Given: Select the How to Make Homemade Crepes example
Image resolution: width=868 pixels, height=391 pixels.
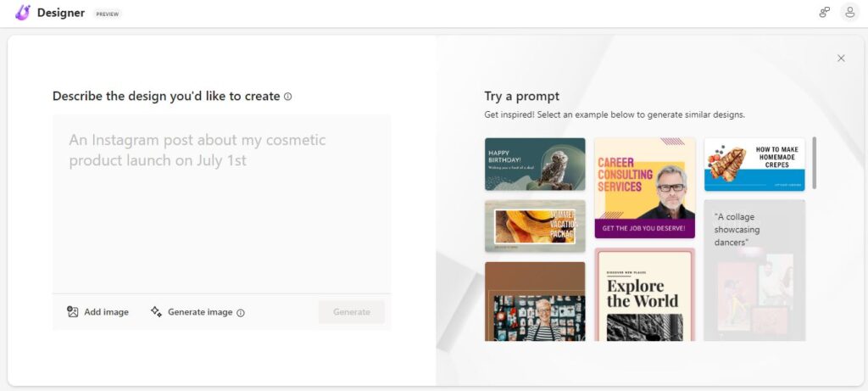Looking at the screenshot, I should pyautogui.click(x=754, y=165).
